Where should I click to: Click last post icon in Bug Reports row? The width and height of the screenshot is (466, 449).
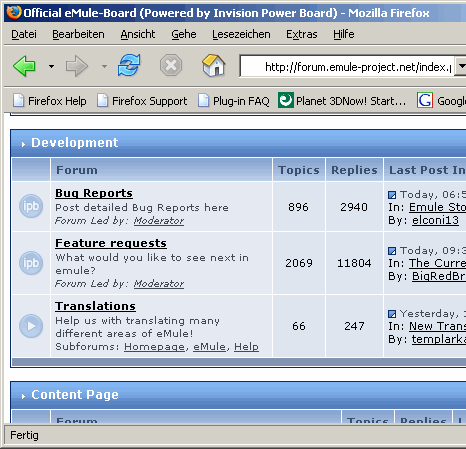click(392, 195)
